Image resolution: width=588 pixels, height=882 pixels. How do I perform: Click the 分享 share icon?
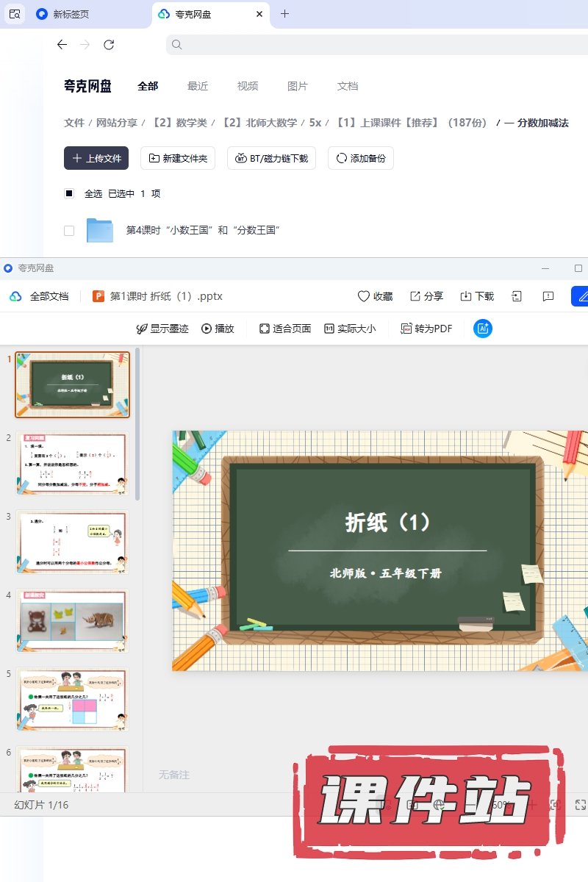tap(415, 296)
